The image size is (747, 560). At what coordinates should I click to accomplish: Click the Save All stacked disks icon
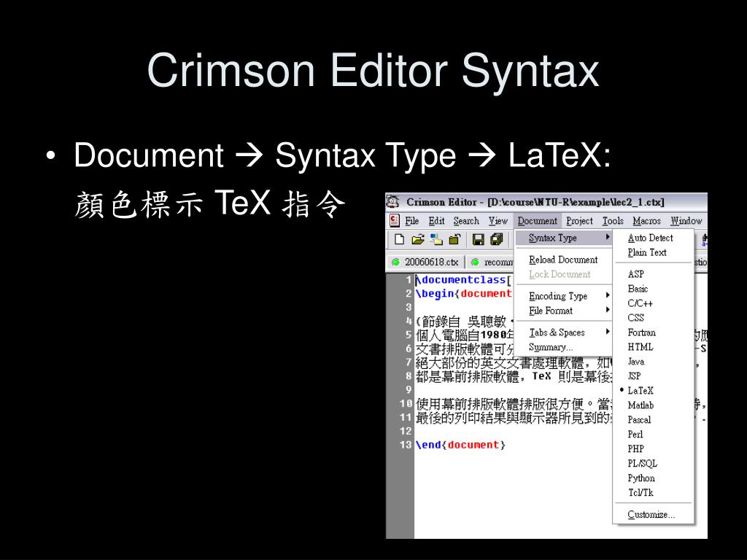[x=496, y=239]
